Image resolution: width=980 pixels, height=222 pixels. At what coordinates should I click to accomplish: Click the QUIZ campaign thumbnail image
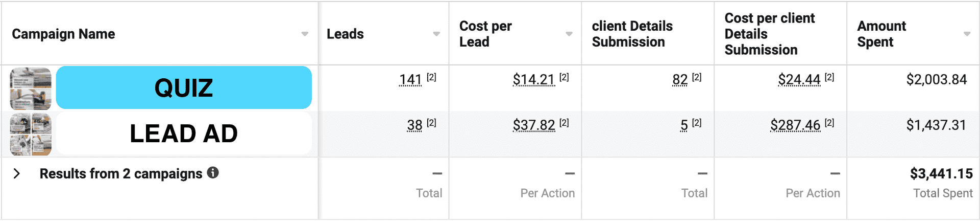[31, 88]
